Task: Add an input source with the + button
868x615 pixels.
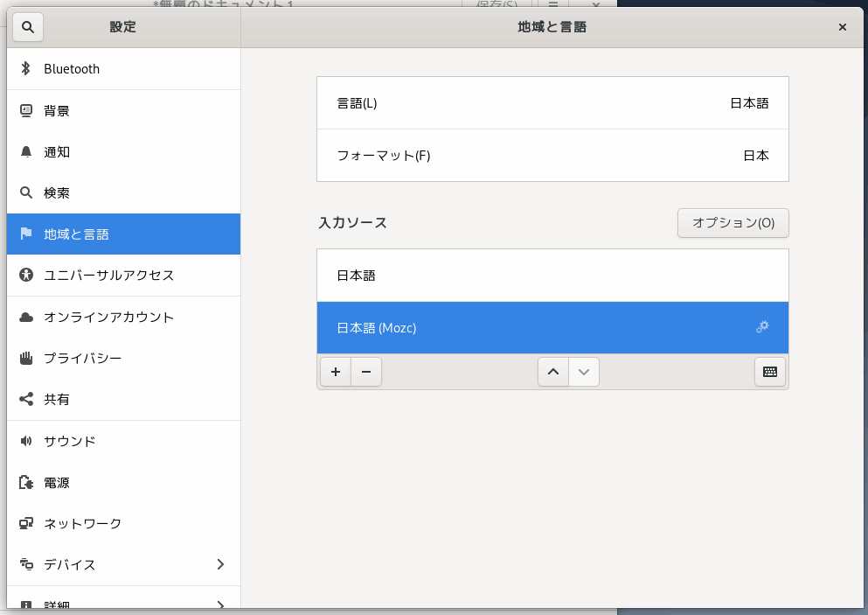Action: 335,371
